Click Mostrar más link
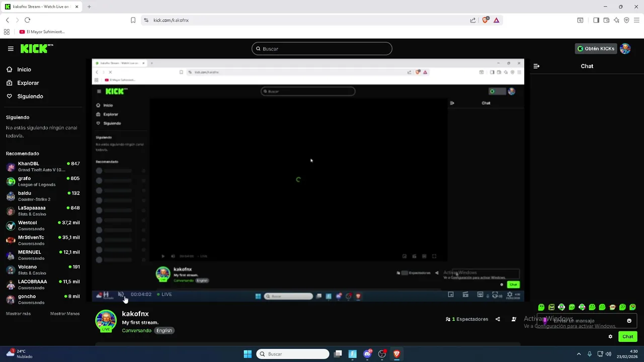This screenshot has height=362, width=644. click(18, 314)
